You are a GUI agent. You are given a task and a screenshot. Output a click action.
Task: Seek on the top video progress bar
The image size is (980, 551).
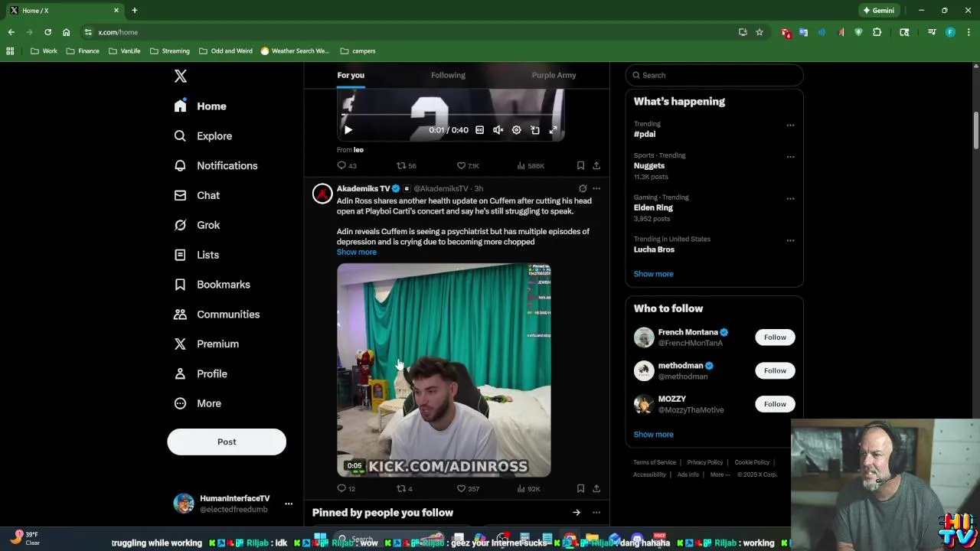pyautogui.click(x=450, y=115)
